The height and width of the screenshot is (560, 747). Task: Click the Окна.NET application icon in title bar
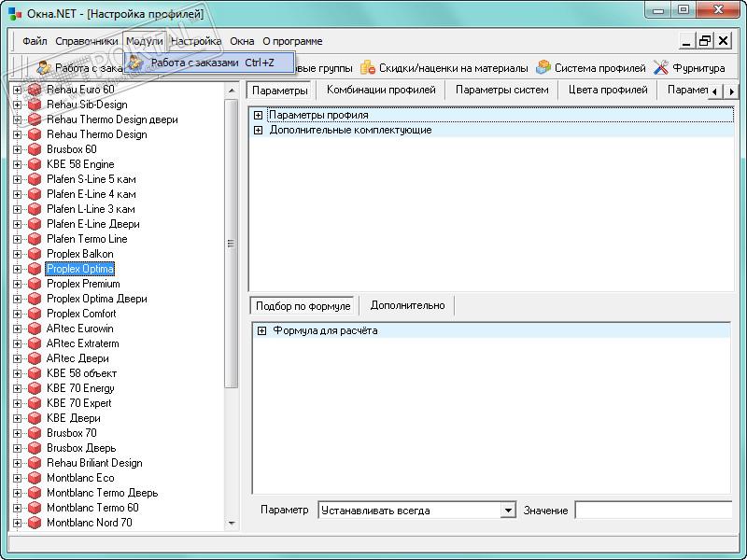point(15,13)
